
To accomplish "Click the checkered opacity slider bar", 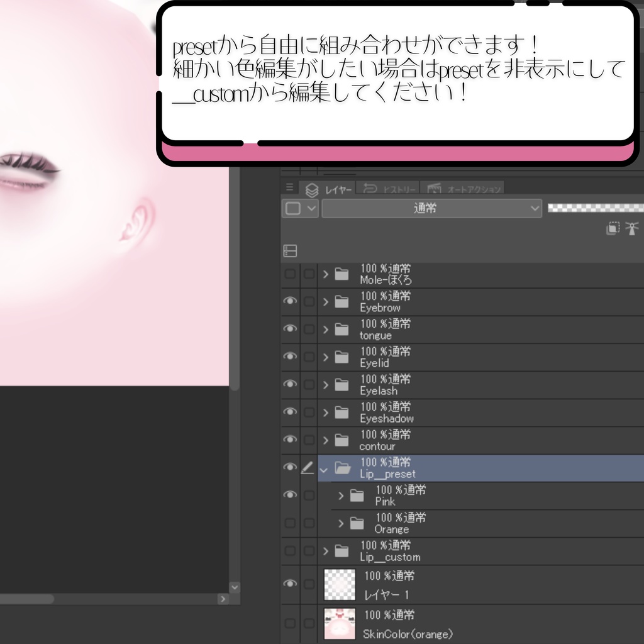I will (594, 208).
